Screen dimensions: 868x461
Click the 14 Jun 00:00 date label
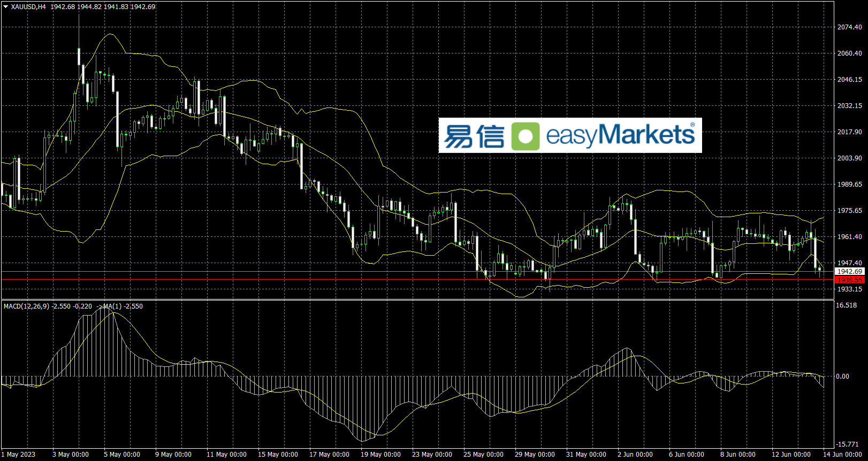pyautogui.click(x=842, y=455)
